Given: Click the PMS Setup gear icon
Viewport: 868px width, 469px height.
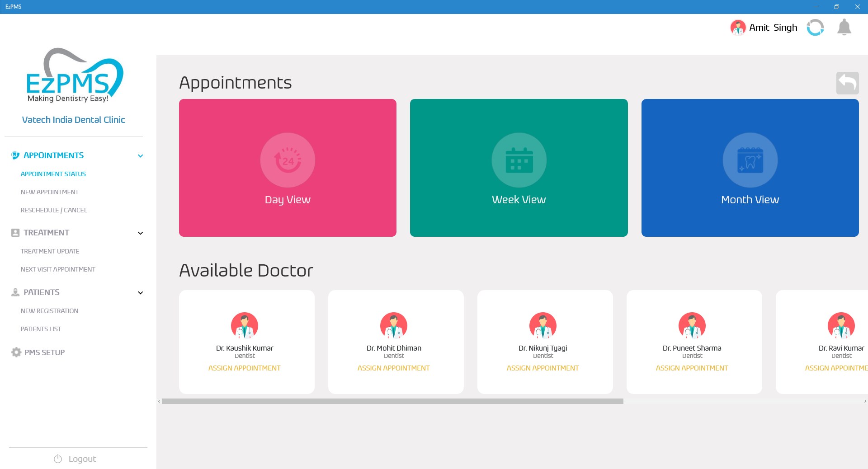Looking at the screenshot, I should (16, 352).
